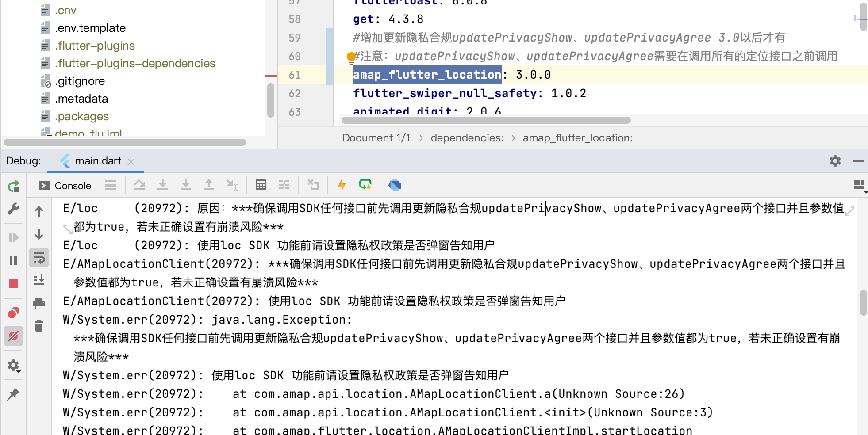Viewport: 868px width, 435px height.
Task: Select .env file in project tree
Action: [65, 10]
